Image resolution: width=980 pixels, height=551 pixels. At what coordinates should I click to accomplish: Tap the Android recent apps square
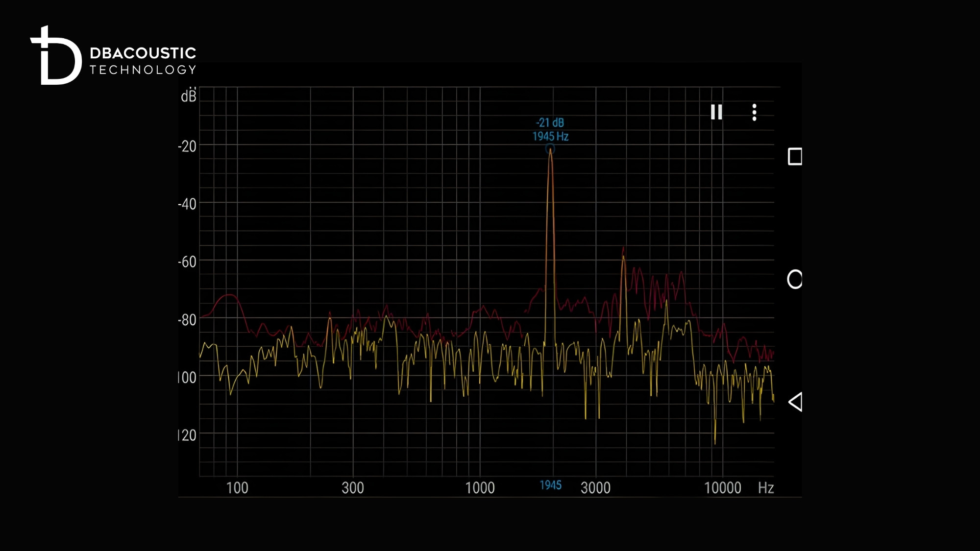tap(795, 157)
